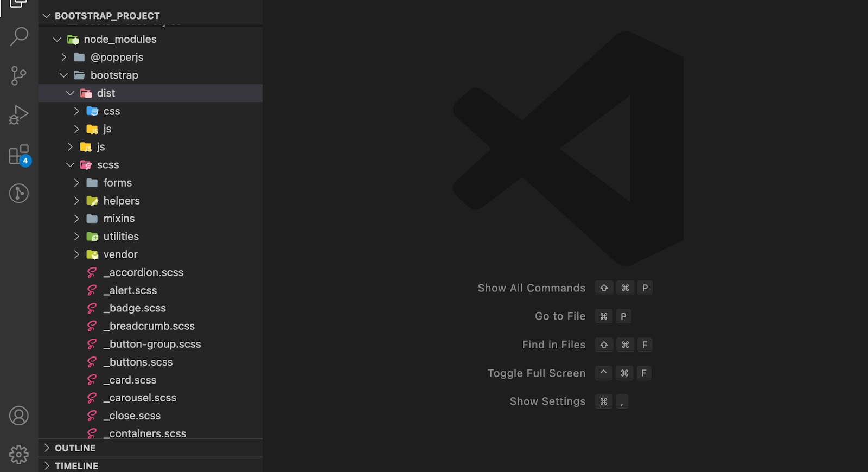Click the vendor folder icon
The height and width of the screenshot is (472, 868).
(92, 254)
